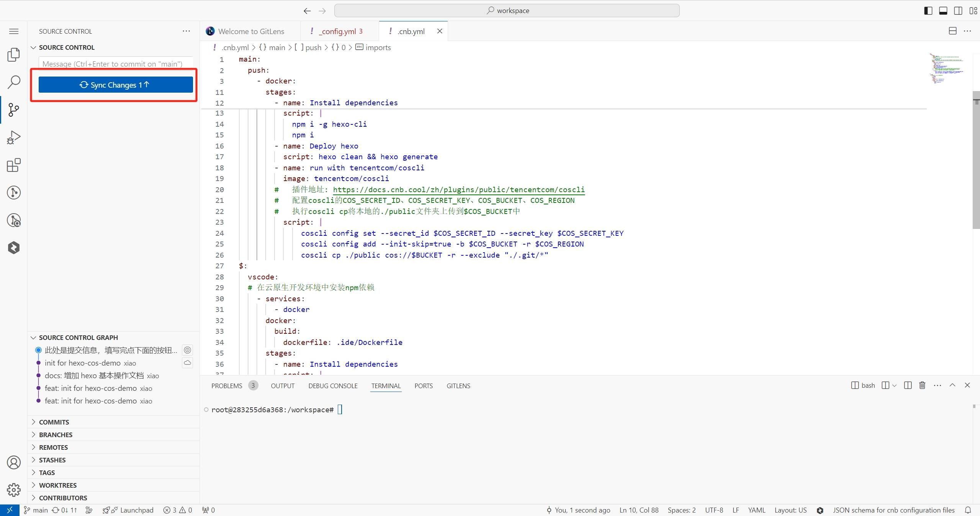Click the Run and Debug icon in sidebar

click(14, 137)
